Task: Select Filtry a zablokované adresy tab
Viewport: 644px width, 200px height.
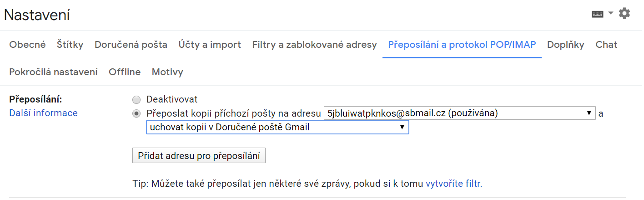Action: tap(315, 45)
